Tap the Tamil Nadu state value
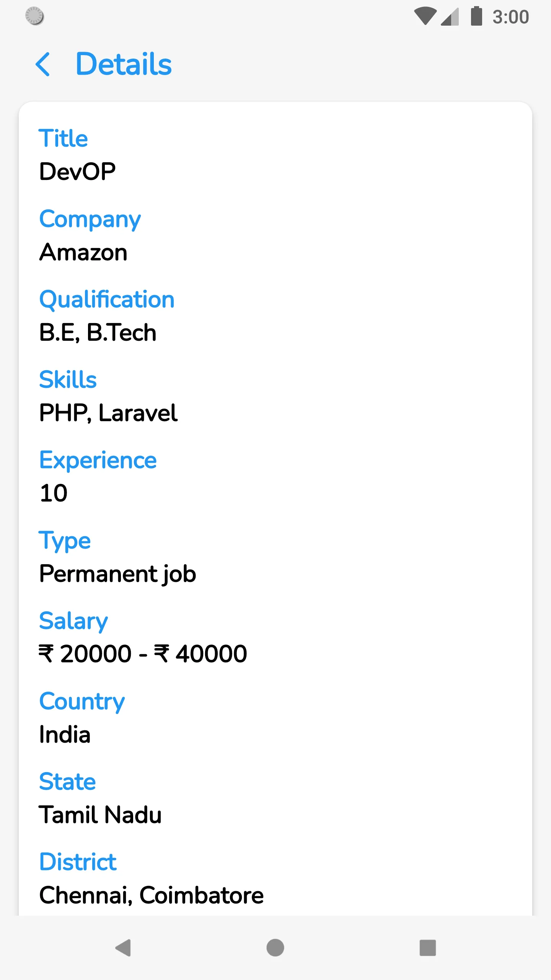The image size is (551, 980). [100, 815]
